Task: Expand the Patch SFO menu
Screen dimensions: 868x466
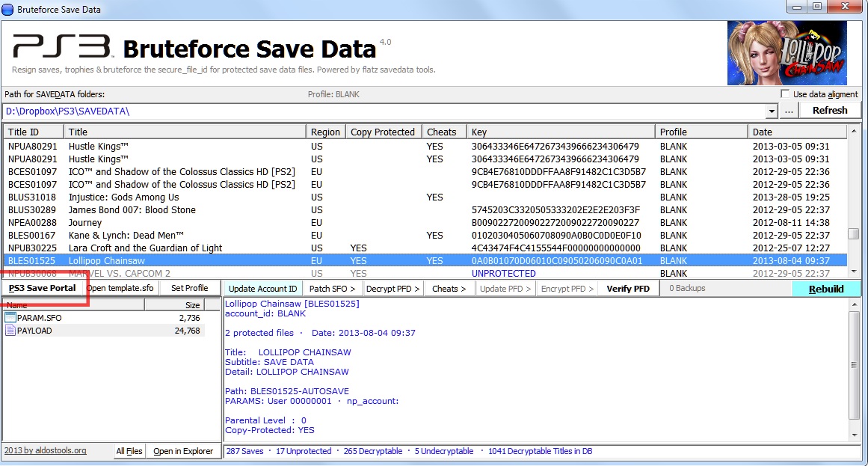Action: [x=332, y=289]
